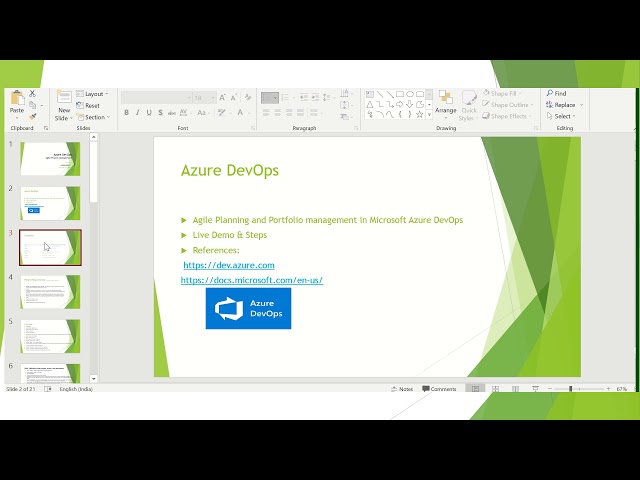Viewport: 640px width, 480px height.
Task: Switch to Reading View
Action: coord(516,389)
